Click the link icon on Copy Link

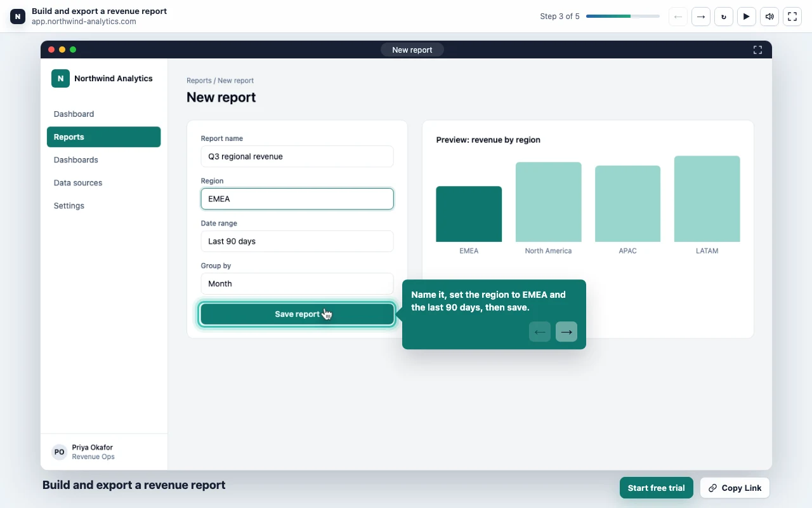712,488
